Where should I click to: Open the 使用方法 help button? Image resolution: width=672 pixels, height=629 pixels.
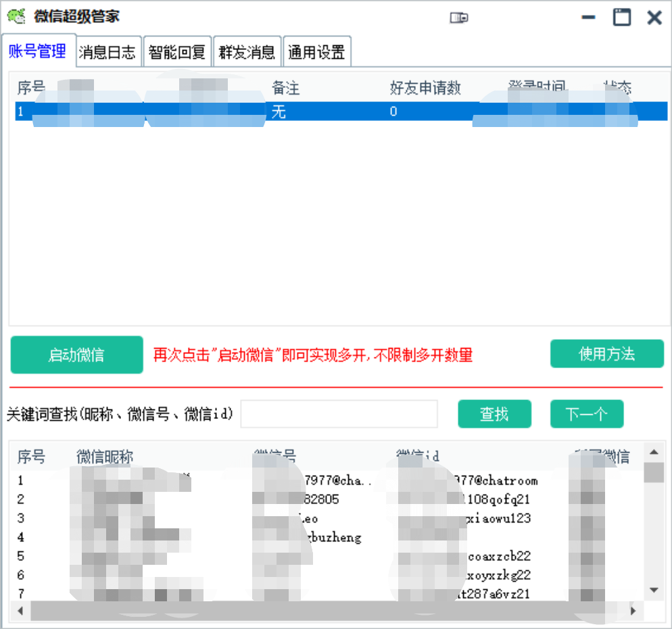coord(607,353)
